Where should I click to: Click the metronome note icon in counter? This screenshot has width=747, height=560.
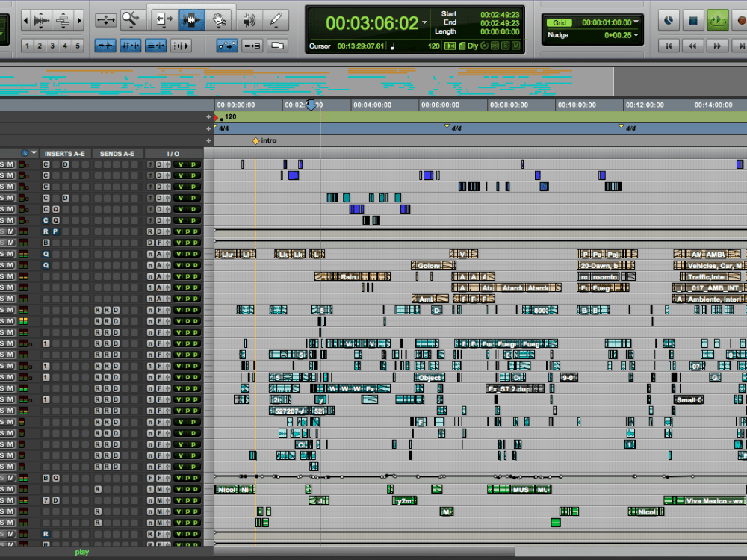tap(393, 46)
